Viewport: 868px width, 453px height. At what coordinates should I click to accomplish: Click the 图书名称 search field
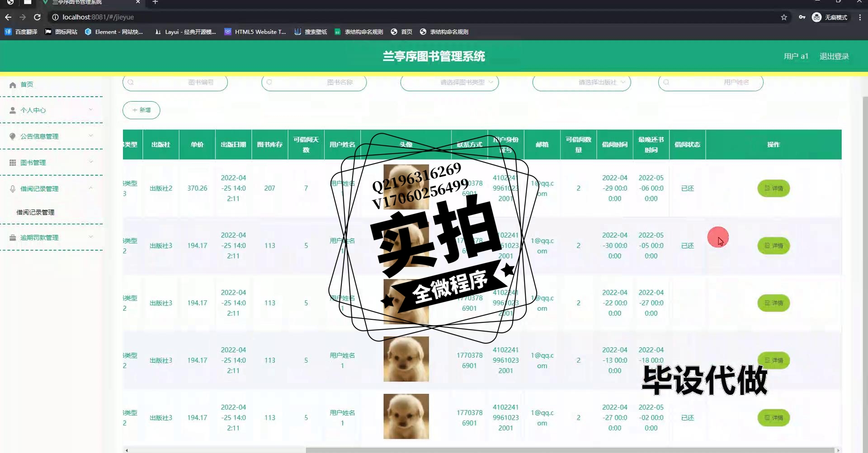tap(314, 82)
